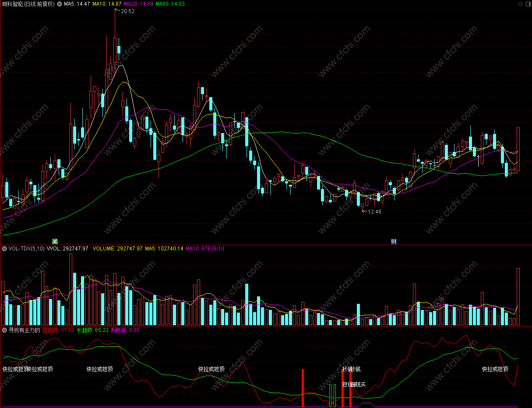Click the magenta 判断底: 0.00 label
Image resolution: width=532 pixels, height=408 pixels.
(x=125, y=331)
